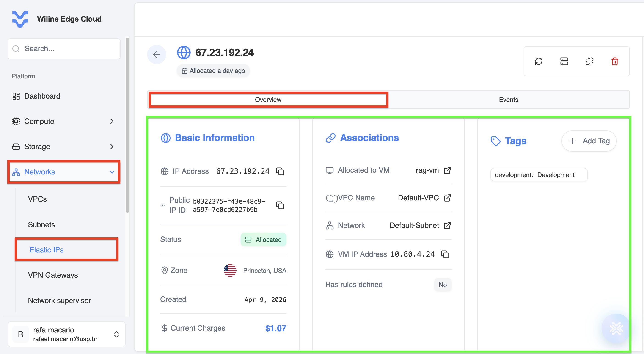Click the sidebar vertical scrollbar

127,125
